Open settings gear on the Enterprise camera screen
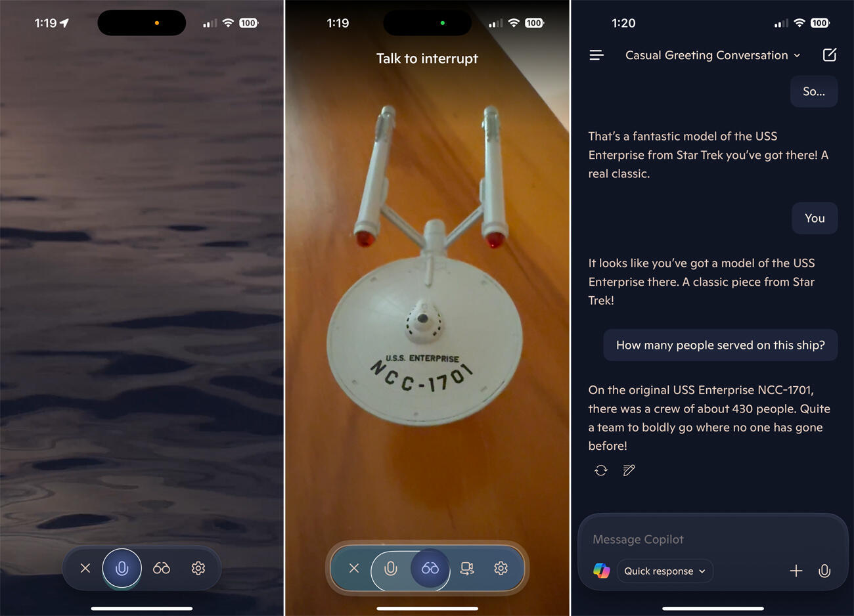854x616 pixels. coord(501,568)
